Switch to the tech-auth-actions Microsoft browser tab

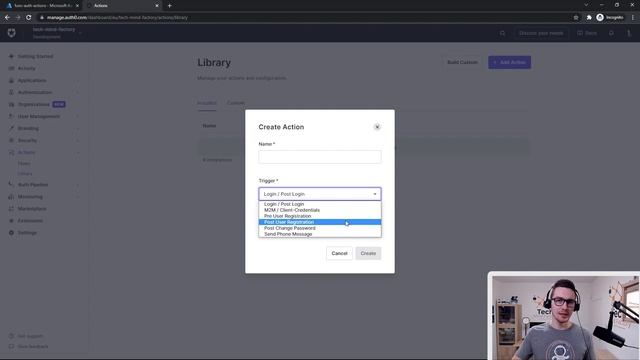click(x=41, y=6)
